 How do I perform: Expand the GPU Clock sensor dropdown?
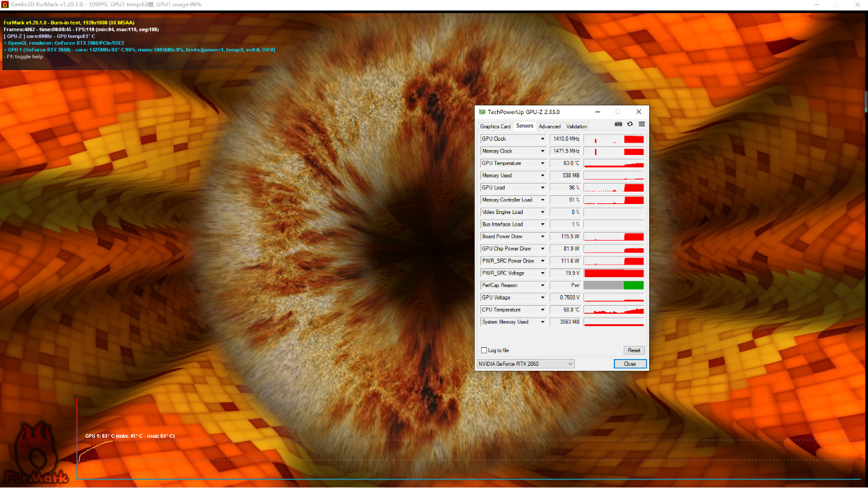click(x=542, y=139)
